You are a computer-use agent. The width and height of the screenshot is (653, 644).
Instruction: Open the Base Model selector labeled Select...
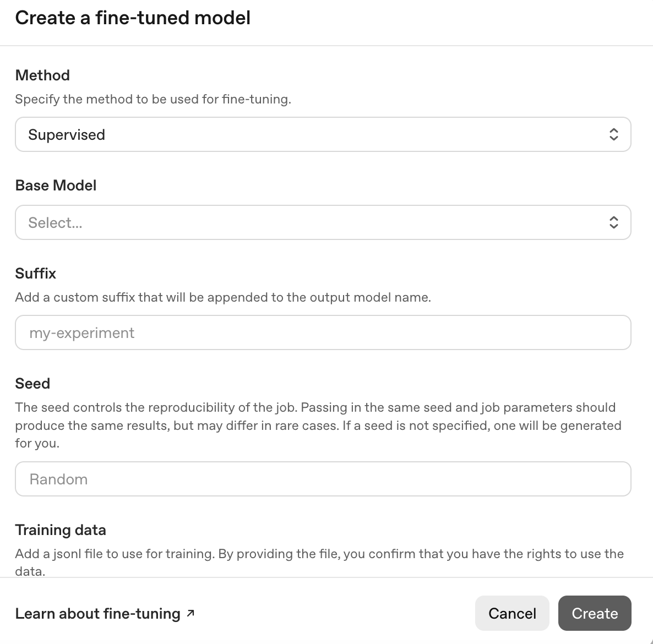(x=323, y=222)
